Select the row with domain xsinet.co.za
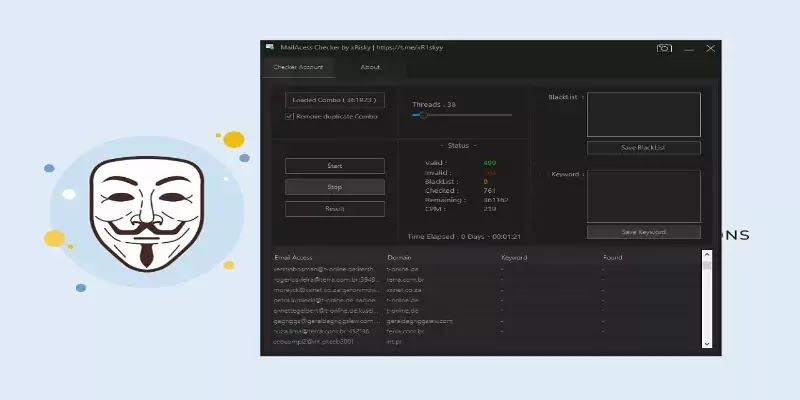Screen dimensions: 800x400 487,290
